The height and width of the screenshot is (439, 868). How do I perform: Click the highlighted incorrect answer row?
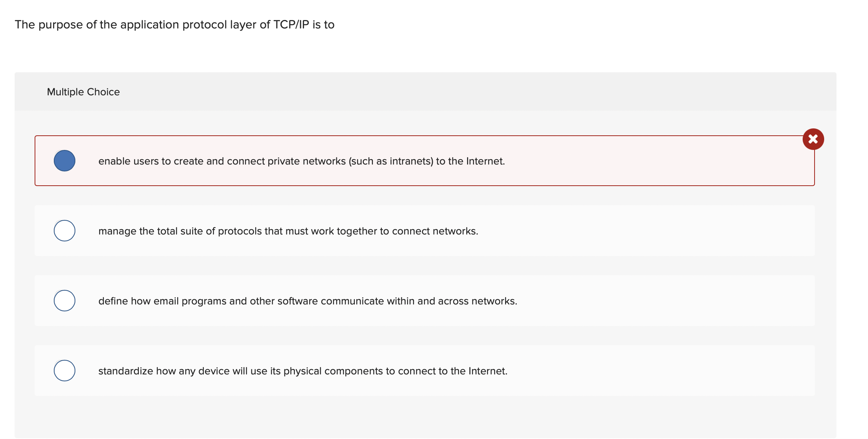pyautogui.click(x=423, y=161)
